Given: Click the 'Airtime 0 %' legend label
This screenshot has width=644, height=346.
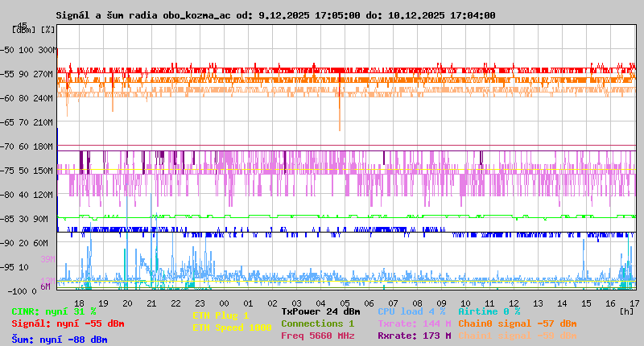Looking at the screenshot, I should [x=489, y=311].
